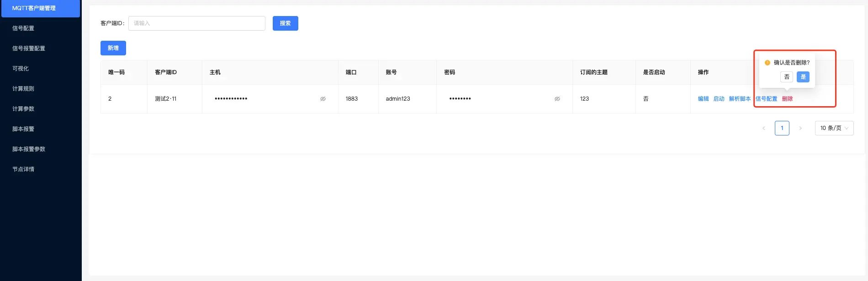This screenshot has width=868, height=281.
Task: Open MQTT客户端管理 menu item
Action: (41, 8)
